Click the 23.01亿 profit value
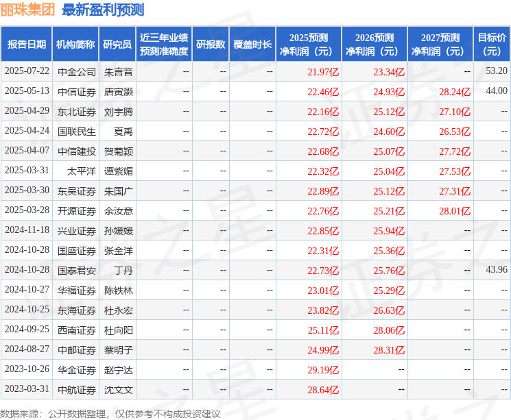Image resolution: width=511 pixels, height=420 pixels. click(323, 291)
